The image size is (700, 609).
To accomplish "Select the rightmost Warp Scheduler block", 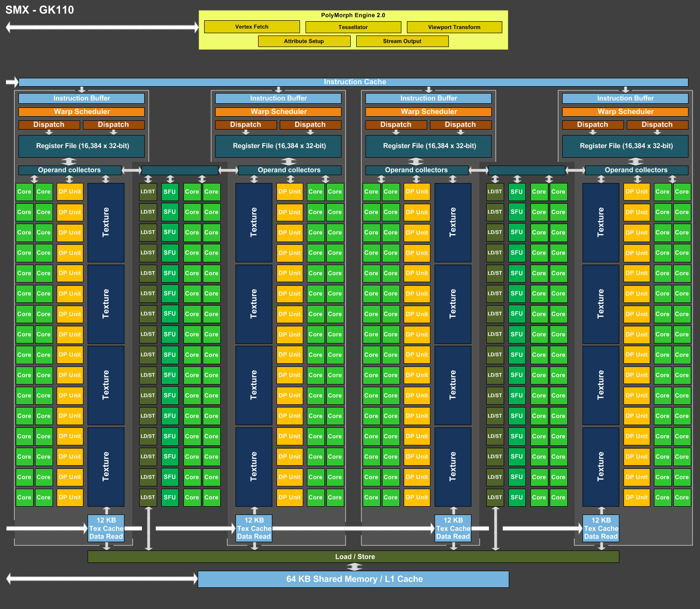I will coord(625,112).
